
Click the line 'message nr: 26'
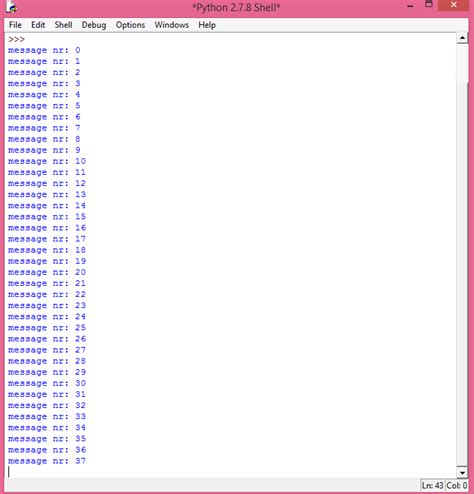coord(47,339)
